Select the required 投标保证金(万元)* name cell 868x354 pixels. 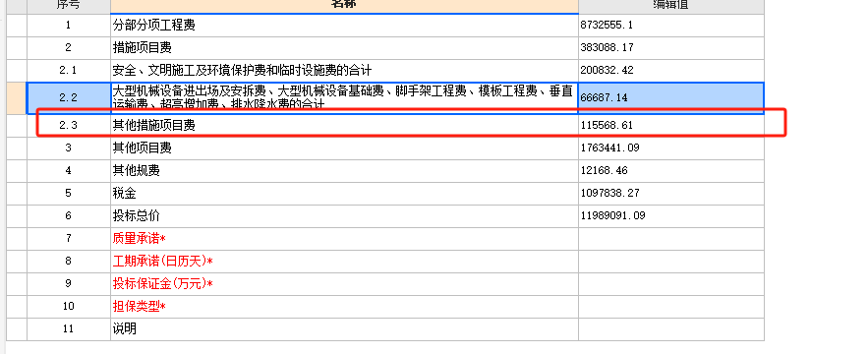(344, 283)
